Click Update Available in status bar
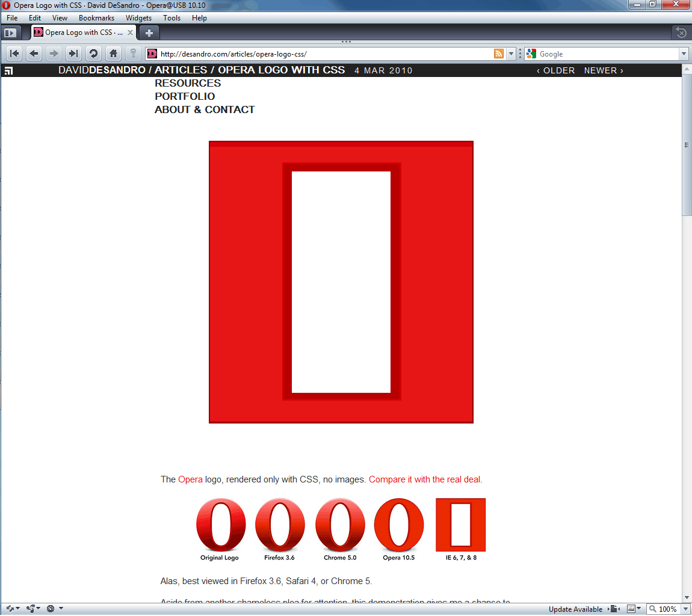The width and height of the screenshot is (692, 616). (x=575, y=609)
